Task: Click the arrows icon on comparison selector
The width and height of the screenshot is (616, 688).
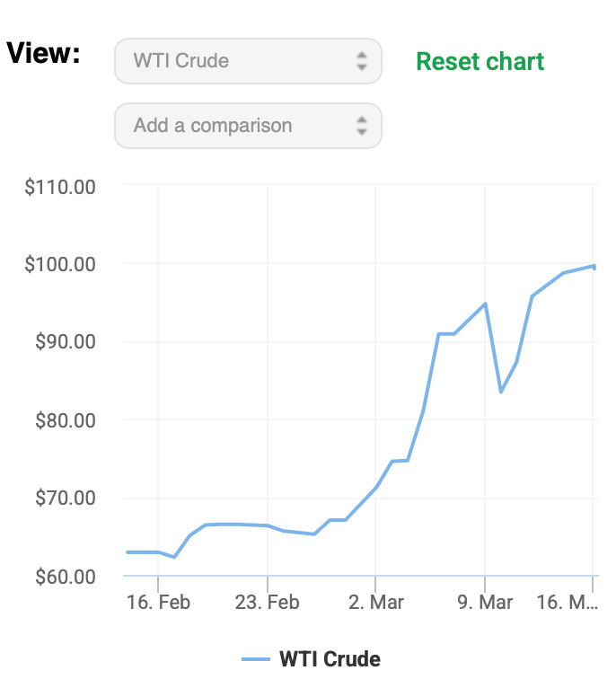Action: click(x=361, y=126)
